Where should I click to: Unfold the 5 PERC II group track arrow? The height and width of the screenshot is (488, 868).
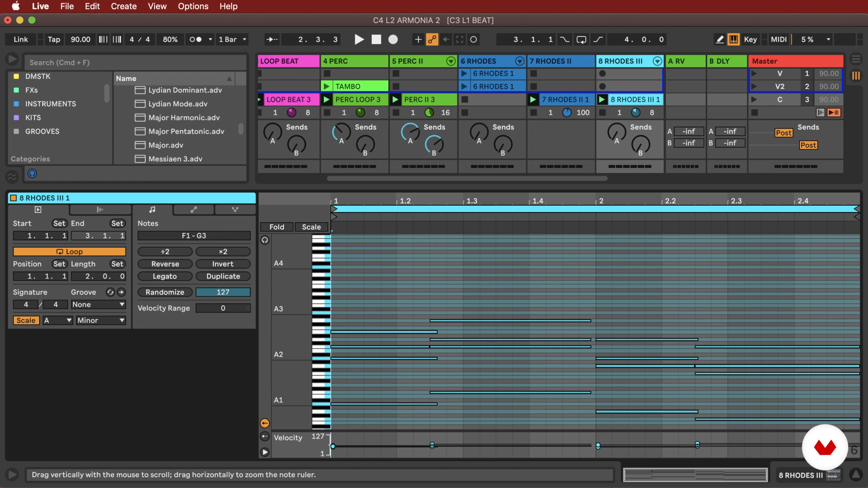click(x=451, y=61)
